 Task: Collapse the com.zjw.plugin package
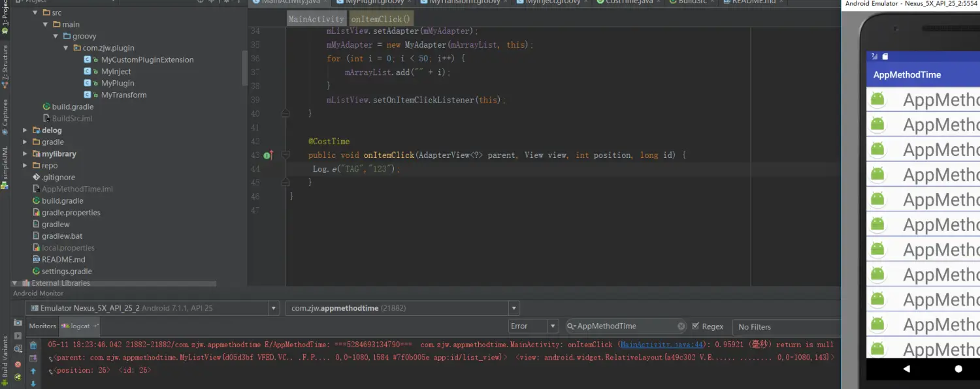pos(66,48)
